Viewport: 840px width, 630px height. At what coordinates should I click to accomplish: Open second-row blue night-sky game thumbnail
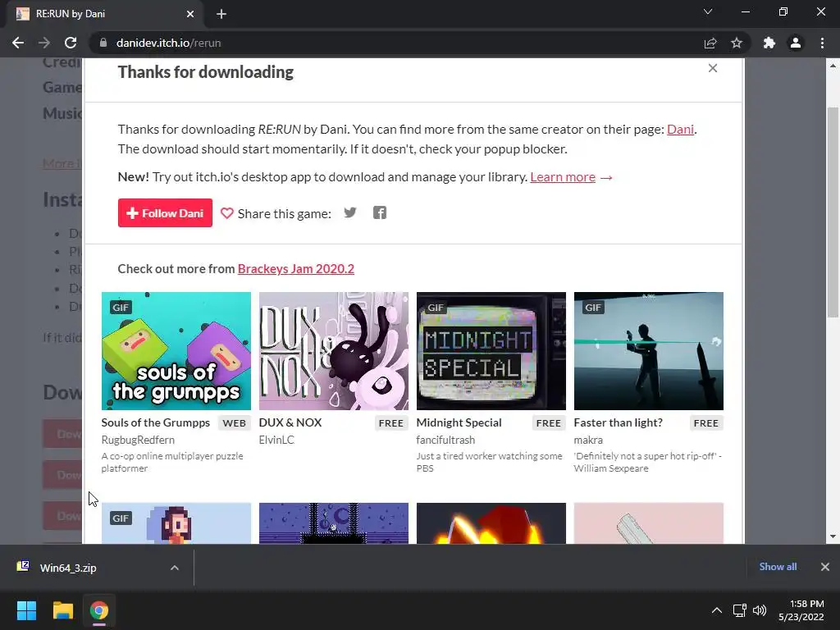[x=334, y=523]
